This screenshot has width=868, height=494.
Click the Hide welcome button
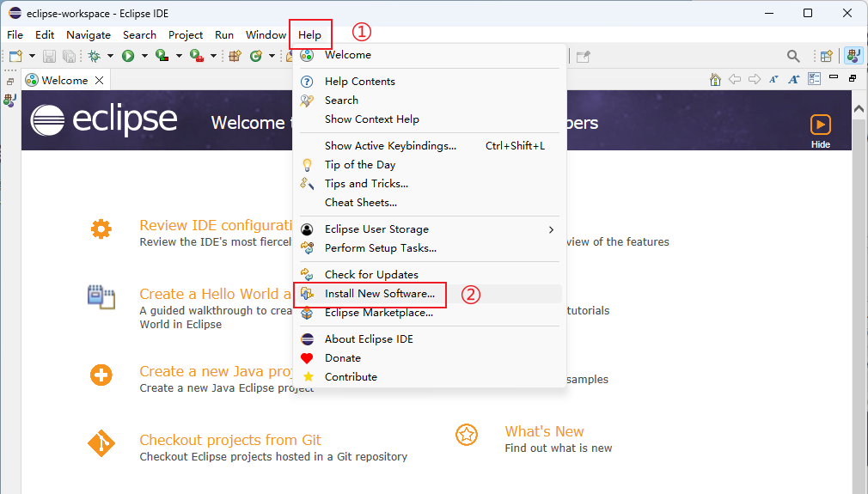pos(821,131)
